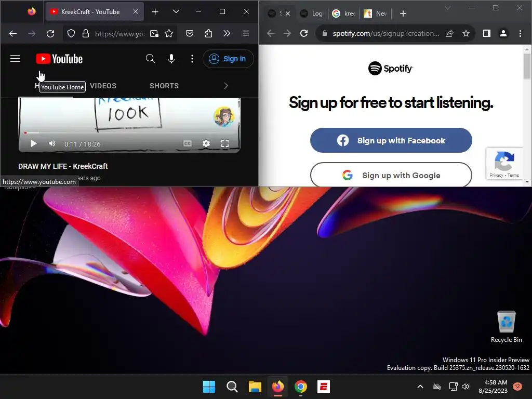Open a new tab in Firefox
The image size is (532, 399).
[155, 12]
